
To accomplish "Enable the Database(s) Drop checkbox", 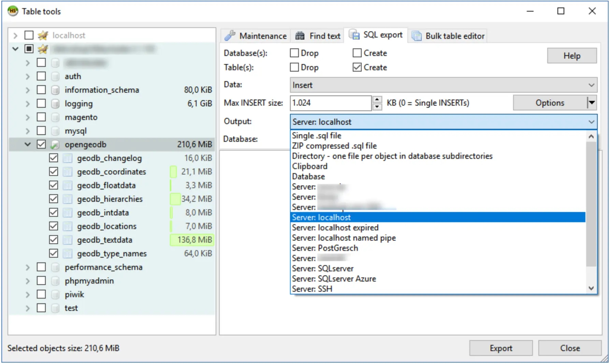I will coord(294,53).
